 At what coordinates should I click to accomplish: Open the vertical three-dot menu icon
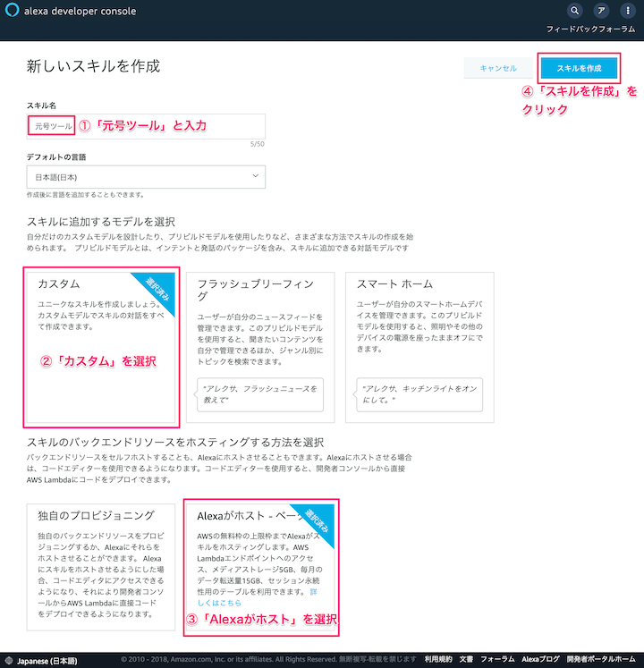click(x=627, y=11)
